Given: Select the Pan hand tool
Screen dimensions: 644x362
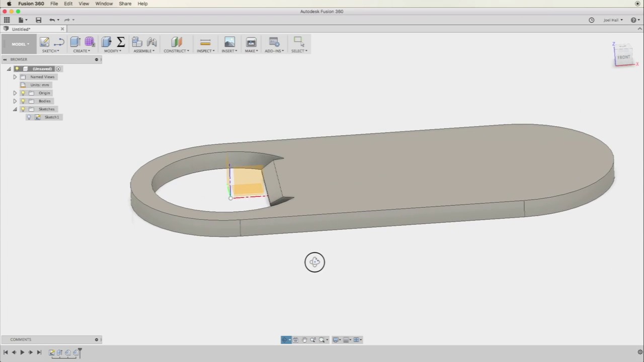Looking at the screenshot, I should [304, 340].
